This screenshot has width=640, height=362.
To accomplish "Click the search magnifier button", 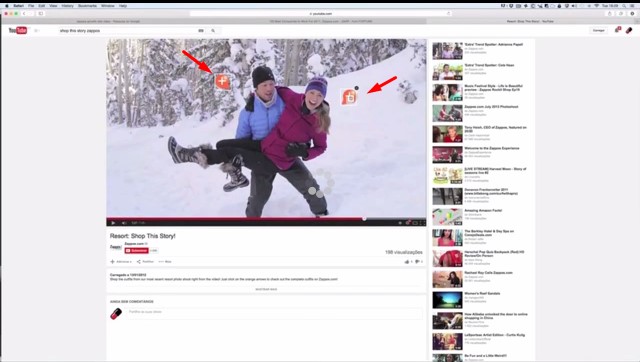I will coord(213,31).
